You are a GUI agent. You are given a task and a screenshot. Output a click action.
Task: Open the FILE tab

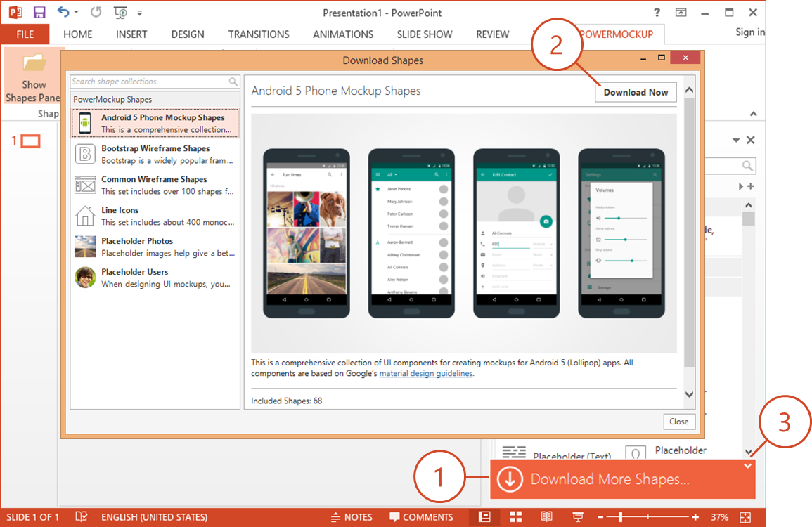[x=25, y=34]
